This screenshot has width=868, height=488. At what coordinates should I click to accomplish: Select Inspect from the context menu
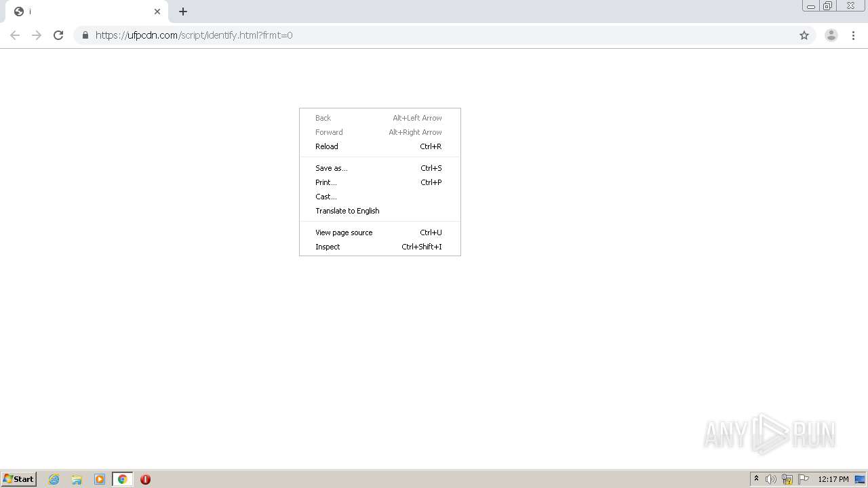point(380,247)
